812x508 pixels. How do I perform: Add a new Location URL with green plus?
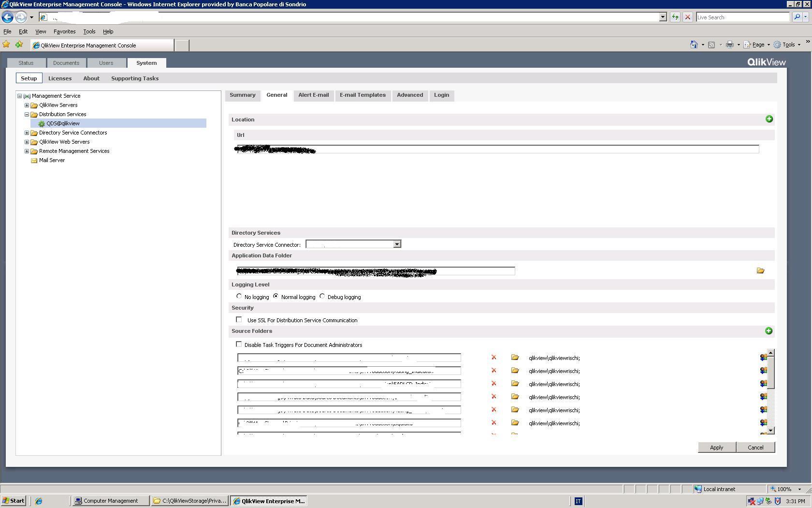pyautogui.click(x=769, y=119)
